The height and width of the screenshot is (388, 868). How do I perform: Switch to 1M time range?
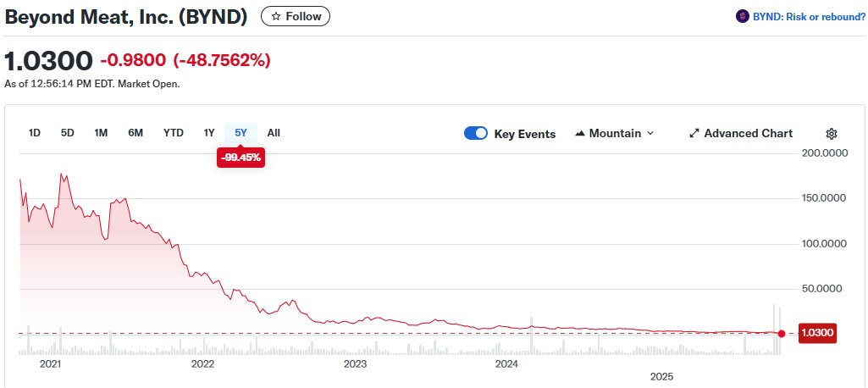101,133
